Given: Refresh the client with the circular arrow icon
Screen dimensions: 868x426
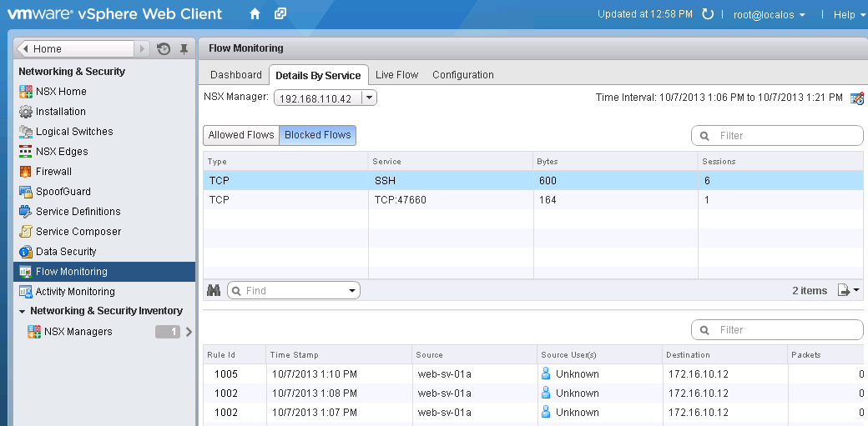Looking at the screenshot, I should (708, 14).
